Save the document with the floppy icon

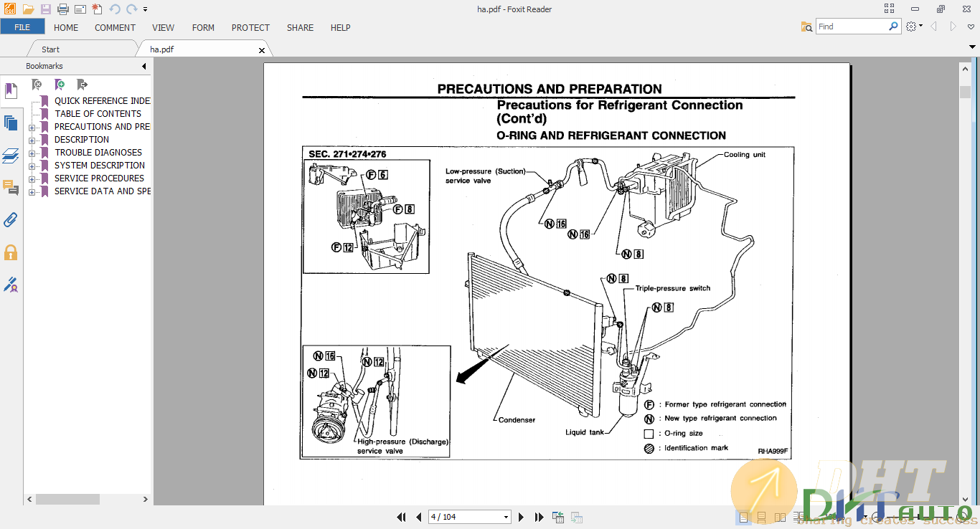tap(46, 9)
